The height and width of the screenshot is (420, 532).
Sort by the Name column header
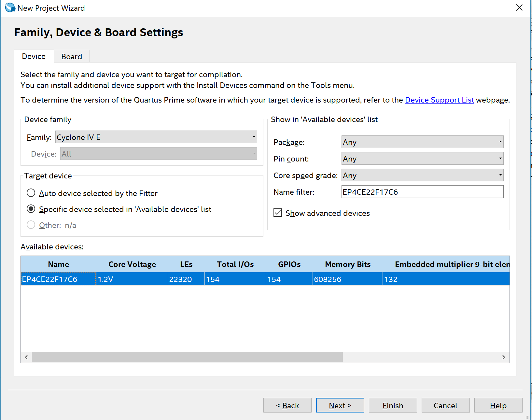click(x=59, y=264)
